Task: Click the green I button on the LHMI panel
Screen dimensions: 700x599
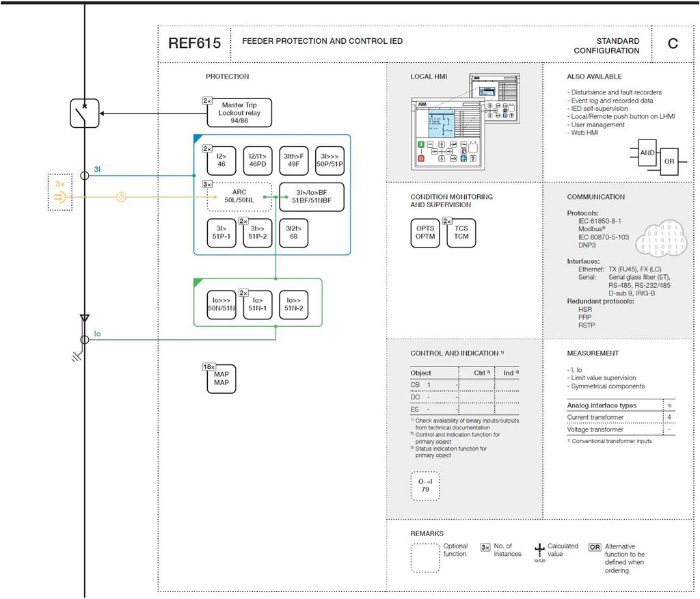Action: (x=421, y=144)
